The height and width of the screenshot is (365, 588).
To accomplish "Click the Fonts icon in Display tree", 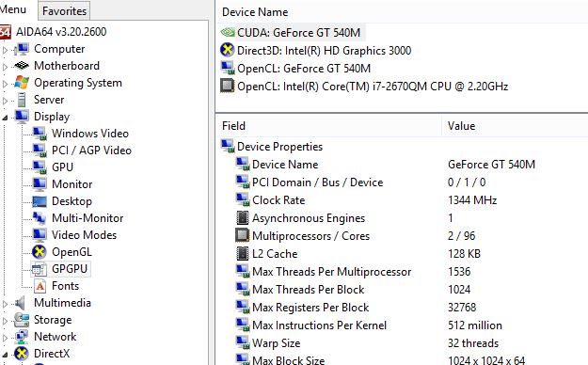I will coord(40,286).
